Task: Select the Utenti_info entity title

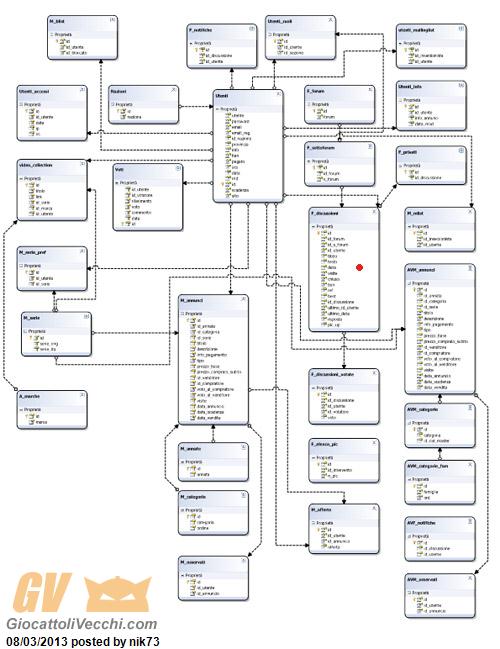Action: click(x=410, y=87)
